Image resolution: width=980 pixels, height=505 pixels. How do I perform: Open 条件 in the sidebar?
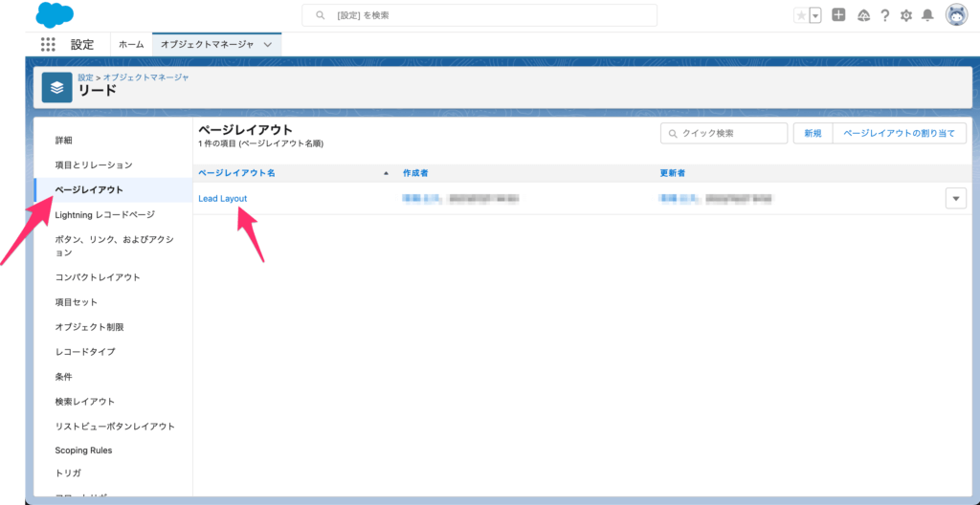pos(63,377)
